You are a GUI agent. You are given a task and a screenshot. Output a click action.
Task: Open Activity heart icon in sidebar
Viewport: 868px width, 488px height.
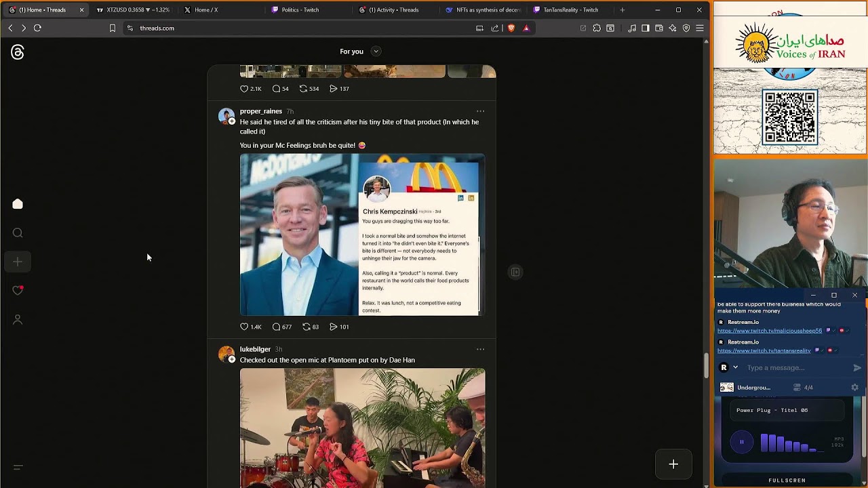click(x=18, y=290)
